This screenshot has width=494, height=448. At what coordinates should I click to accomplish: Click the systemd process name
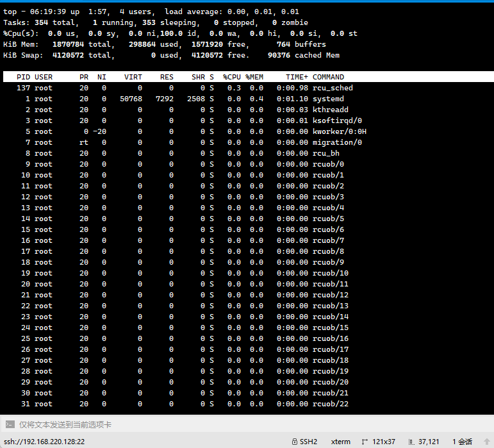(328, 99)
